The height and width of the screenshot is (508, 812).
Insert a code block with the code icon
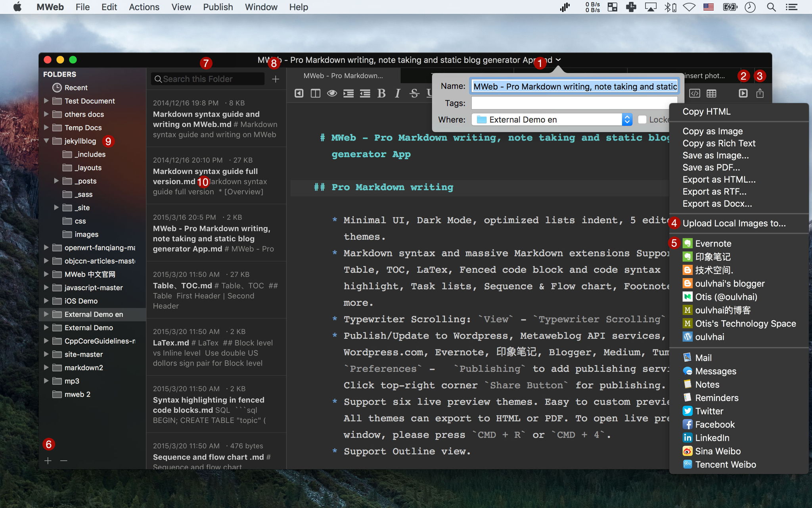coord(695,93)
